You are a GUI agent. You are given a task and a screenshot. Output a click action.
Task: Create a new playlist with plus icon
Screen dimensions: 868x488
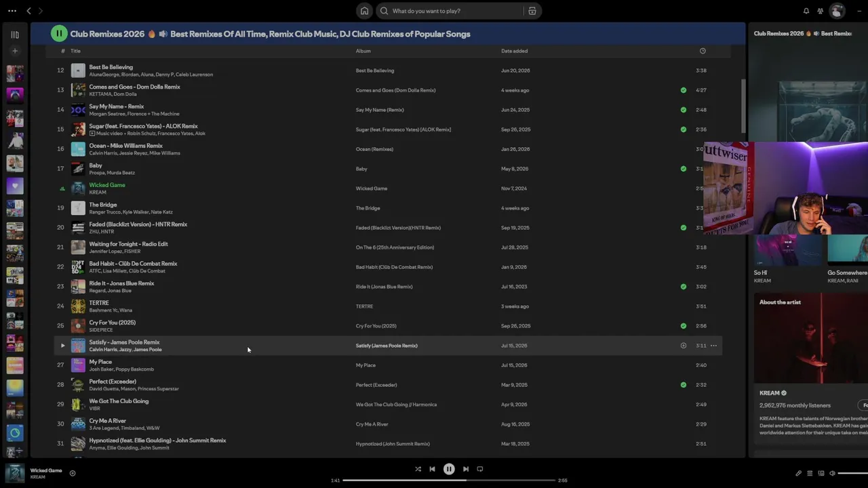15,51
